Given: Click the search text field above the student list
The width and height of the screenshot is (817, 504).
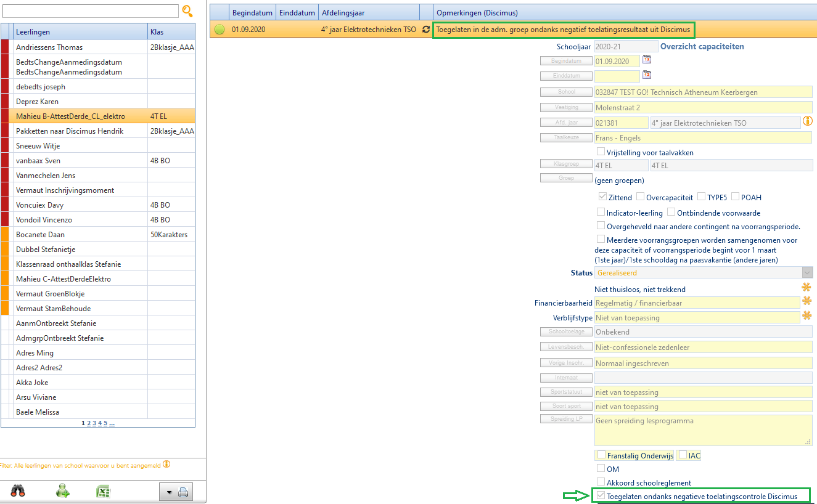Looking at the screenshot, I should point(90,11).
